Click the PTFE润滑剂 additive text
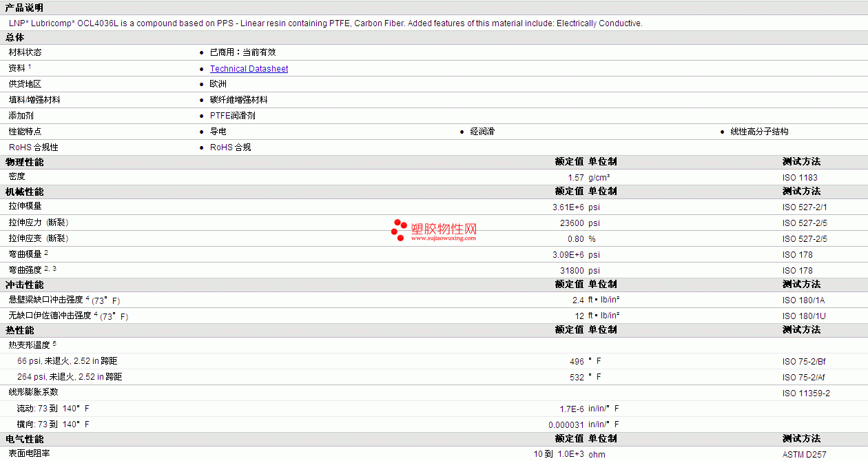Image resolution: width=868 pixels, height=461 pixels. 233,116
